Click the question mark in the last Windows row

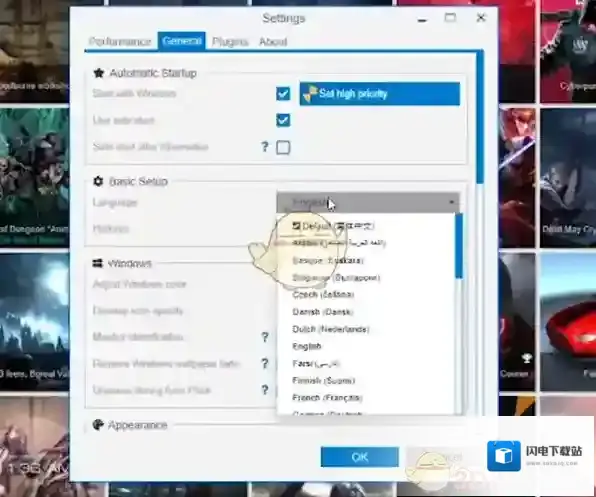[265, 390]
